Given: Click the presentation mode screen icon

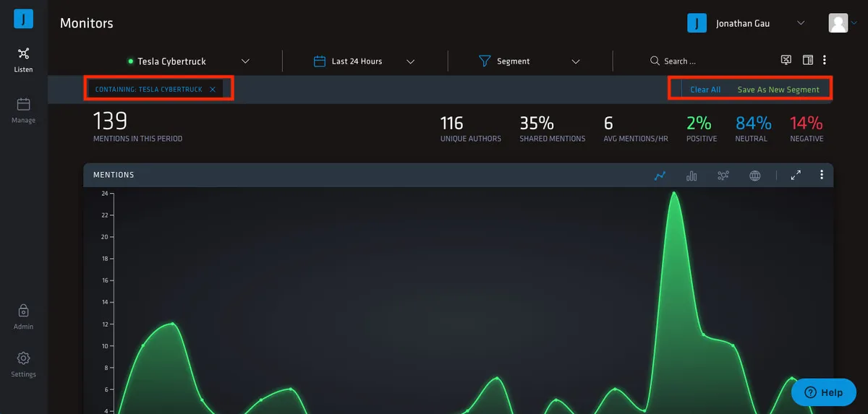Looking at the screenshot, I should (x=786, y=60).
